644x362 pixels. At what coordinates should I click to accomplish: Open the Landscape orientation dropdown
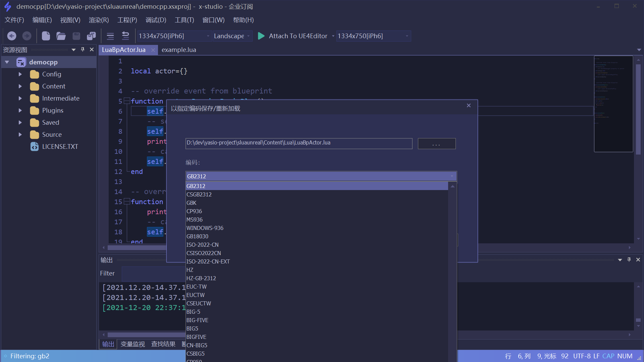pyautogui.click(x=232, y=36)
